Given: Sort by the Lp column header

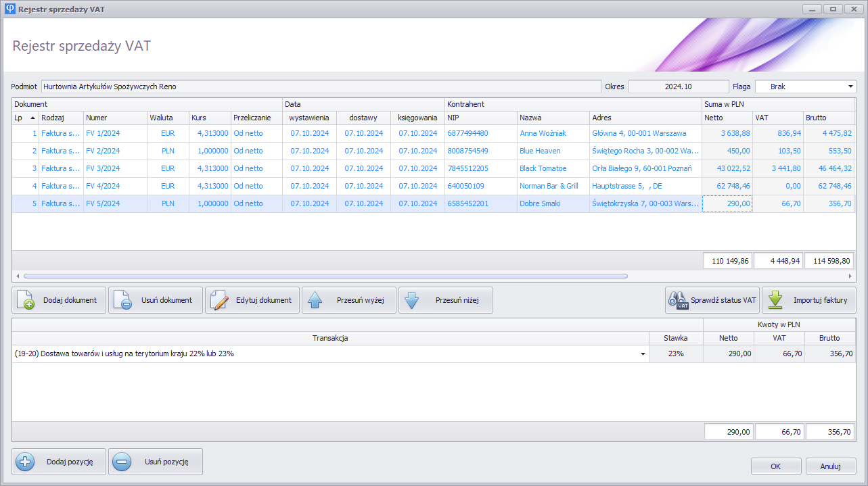Looking at the screenshot, I should coord(25,118).
